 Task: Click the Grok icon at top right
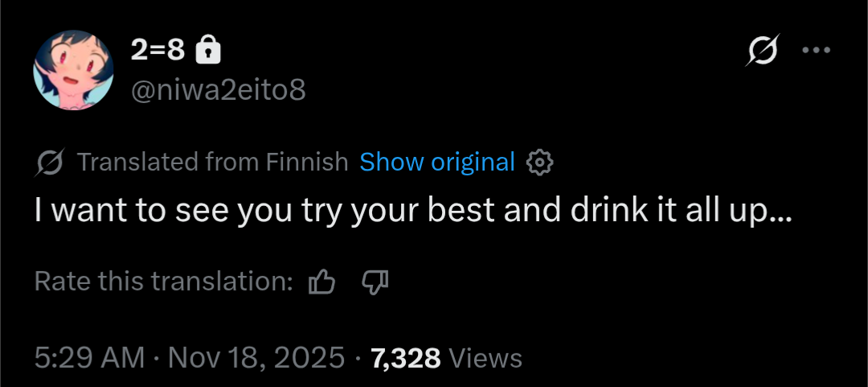761,52
